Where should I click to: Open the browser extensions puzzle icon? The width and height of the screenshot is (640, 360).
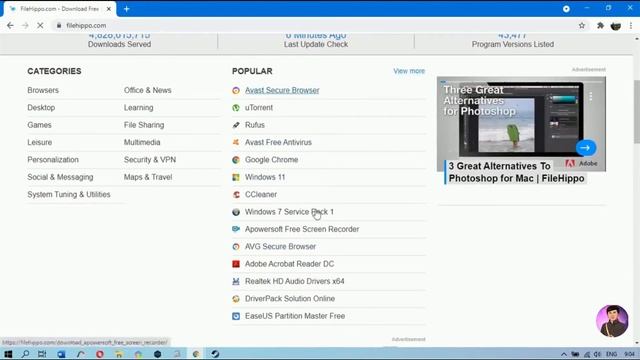click(x=600, y=25)
